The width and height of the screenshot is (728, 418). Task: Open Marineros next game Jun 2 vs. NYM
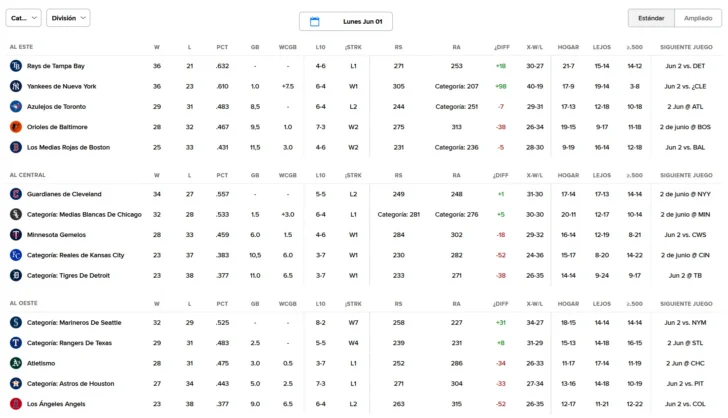pyautogui.click(x=685, y=322)
